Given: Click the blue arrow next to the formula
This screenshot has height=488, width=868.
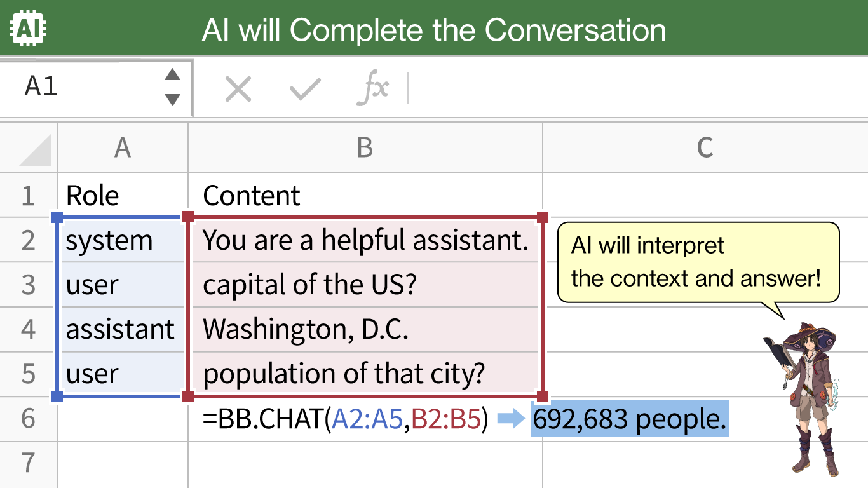Looking at the screenshot, I should [510, 419].
